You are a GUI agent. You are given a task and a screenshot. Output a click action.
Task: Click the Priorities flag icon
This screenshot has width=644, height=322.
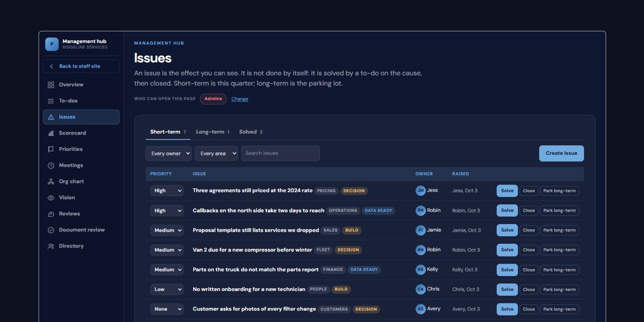[x=51, y=149]
